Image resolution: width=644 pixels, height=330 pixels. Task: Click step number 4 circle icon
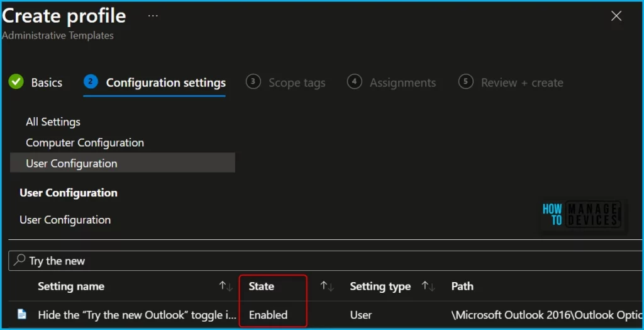click(x=355, y=81)
